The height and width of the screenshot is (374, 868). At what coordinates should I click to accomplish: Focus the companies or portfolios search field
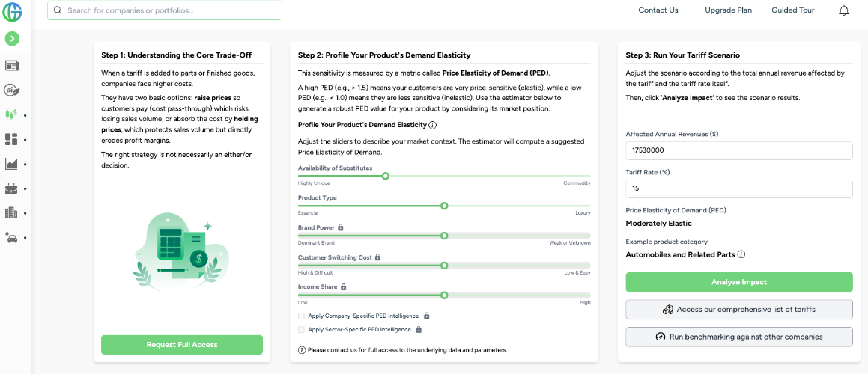[x=165, y=10]
